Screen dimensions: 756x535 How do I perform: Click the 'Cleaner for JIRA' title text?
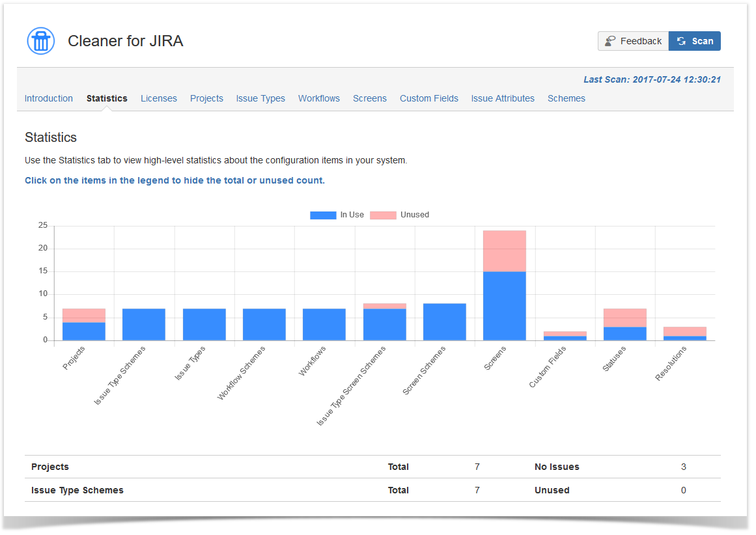[x=126, y=41]
